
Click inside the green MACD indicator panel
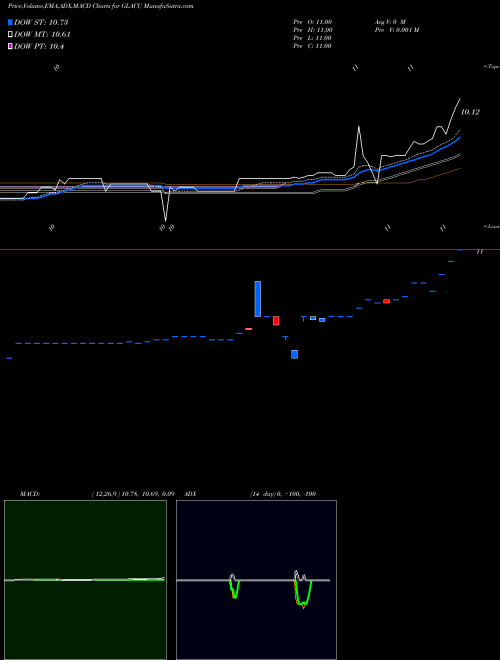click(85, 580)
